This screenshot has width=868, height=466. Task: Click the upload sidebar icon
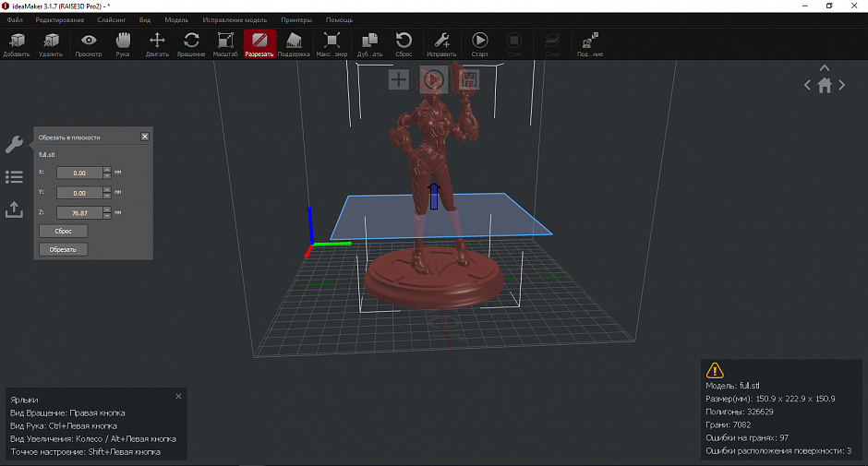tap(14, 209)
